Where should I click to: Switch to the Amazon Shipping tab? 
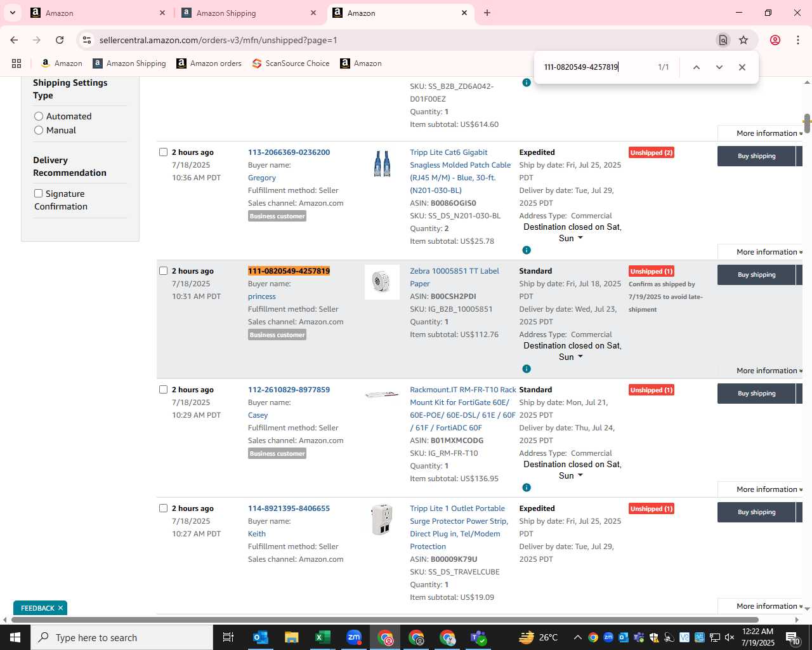249,13
